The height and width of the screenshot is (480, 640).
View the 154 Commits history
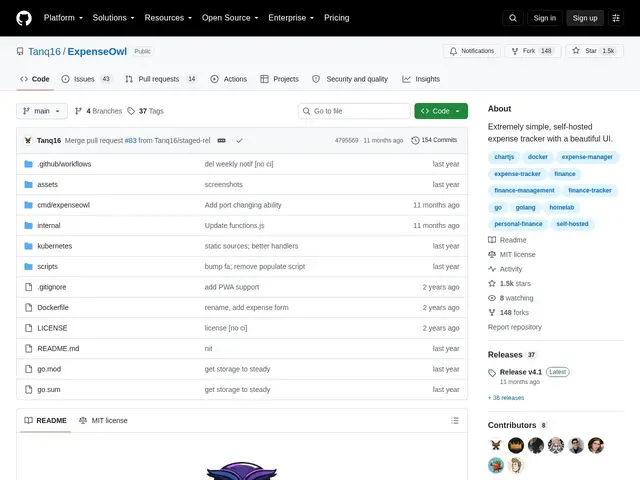(434, 140)
